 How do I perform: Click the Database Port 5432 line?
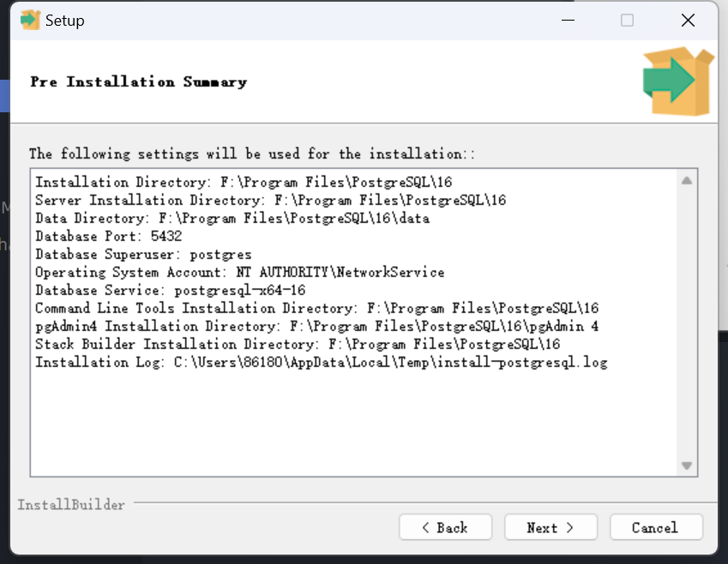[109, 236]
